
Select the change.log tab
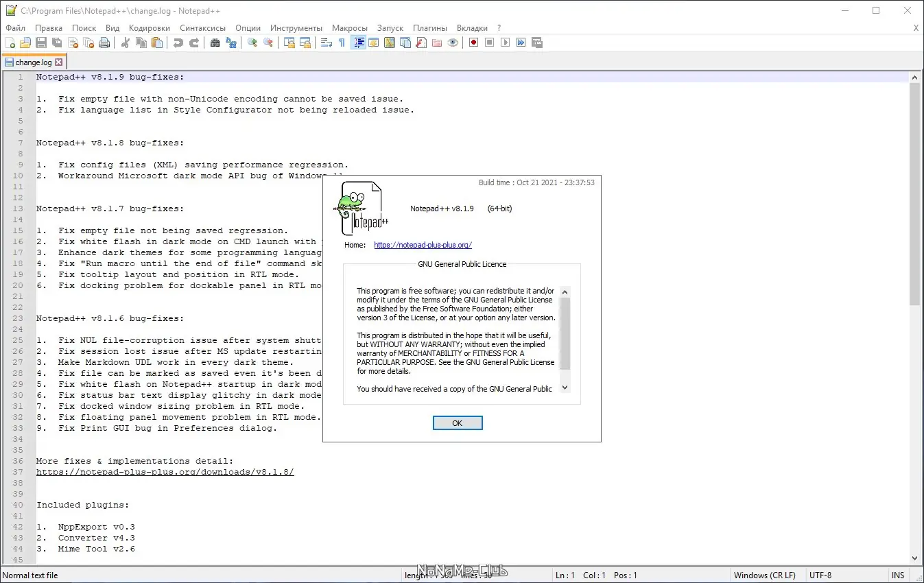[33, 62]
